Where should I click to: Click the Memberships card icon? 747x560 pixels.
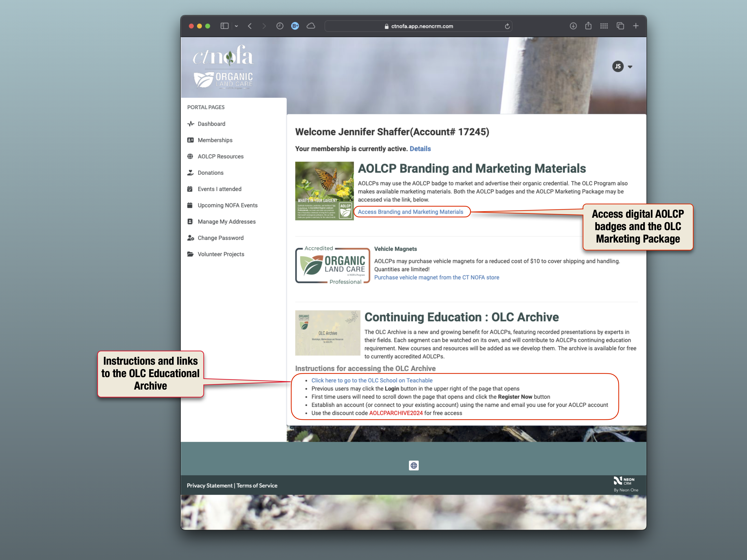tap(191, 140)
